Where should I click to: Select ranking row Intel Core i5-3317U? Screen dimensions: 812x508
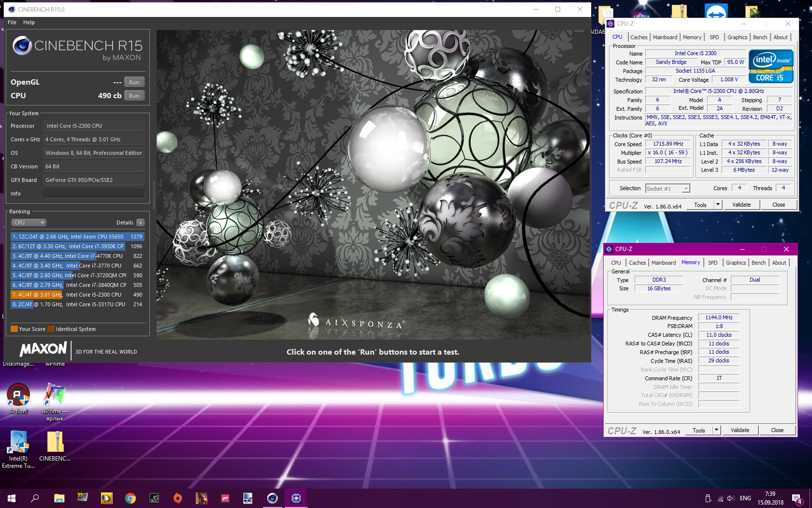pos(77,304)
